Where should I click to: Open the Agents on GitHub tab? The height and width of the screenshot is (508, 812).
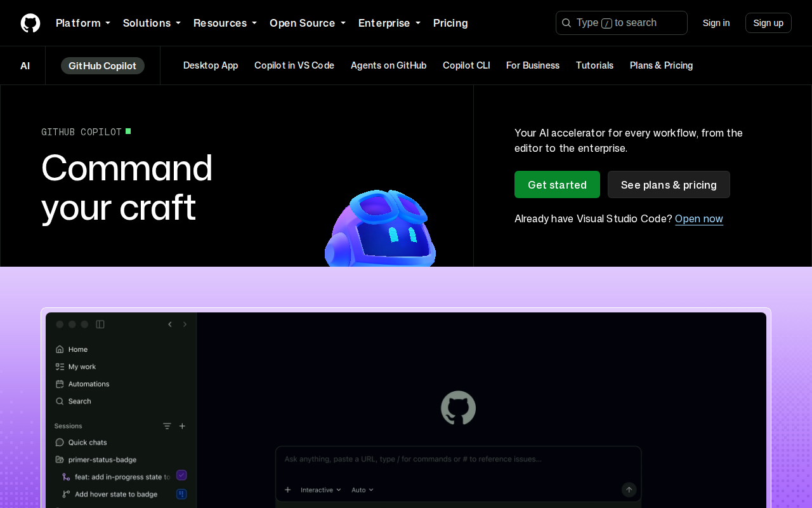pos(388,65)
